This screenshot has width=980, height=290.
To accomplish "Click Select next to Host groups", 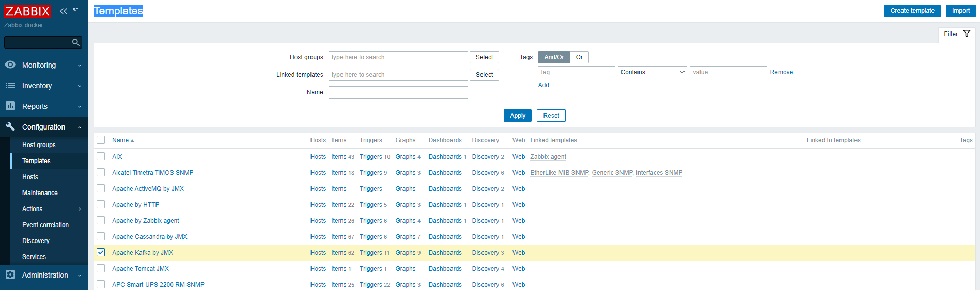I will [x=484, y=57].
